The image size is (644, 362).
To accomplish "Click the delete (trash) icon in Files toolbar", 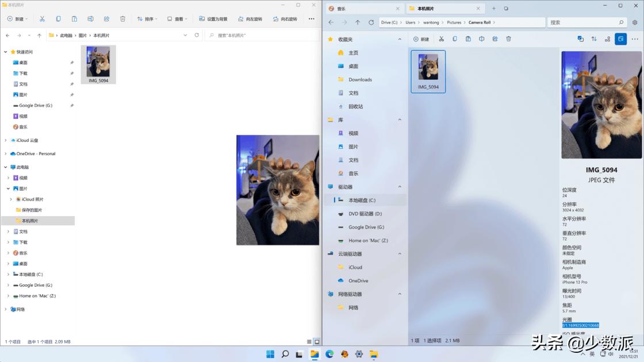I will (x=508, y=38).
